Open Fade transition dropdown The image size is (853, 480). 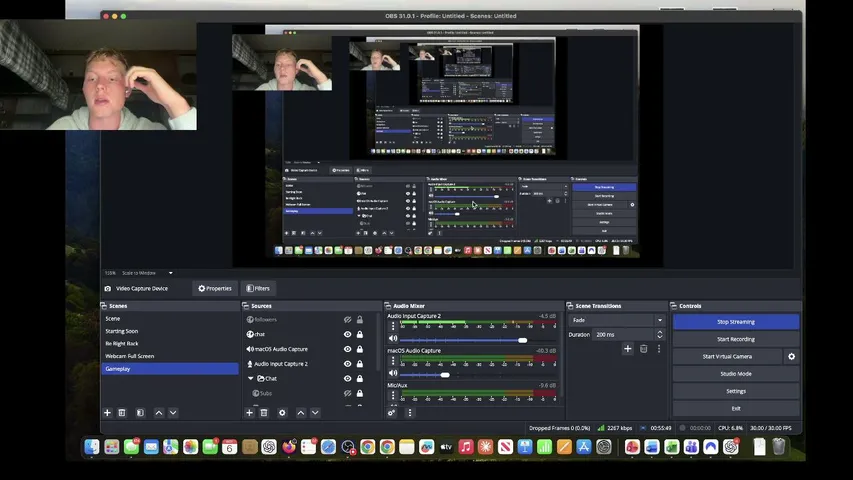coord(617,320)
